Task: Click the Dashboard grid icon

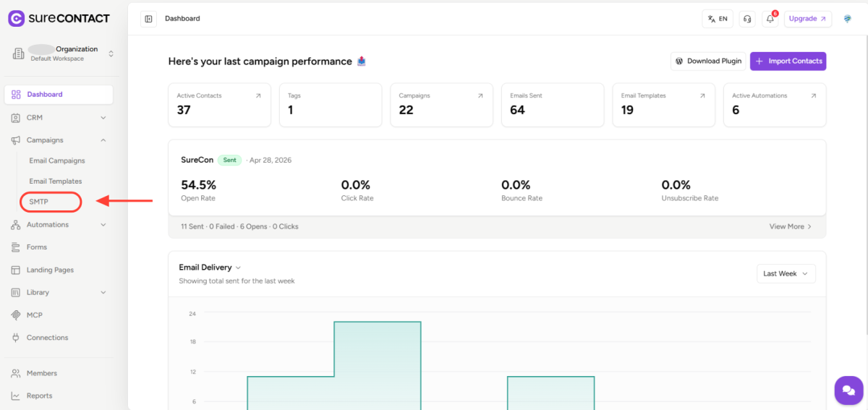Action: 16,95
